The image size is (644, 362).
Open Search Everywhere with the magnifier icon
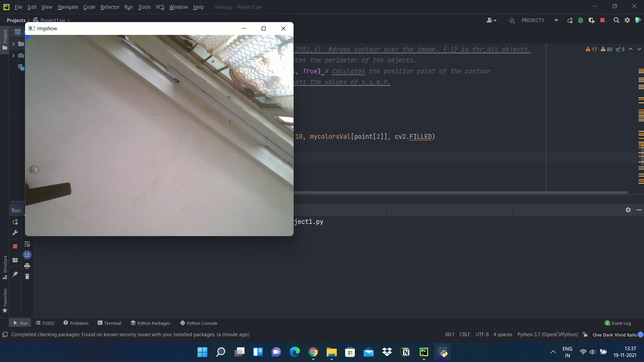tap(616, 20)
